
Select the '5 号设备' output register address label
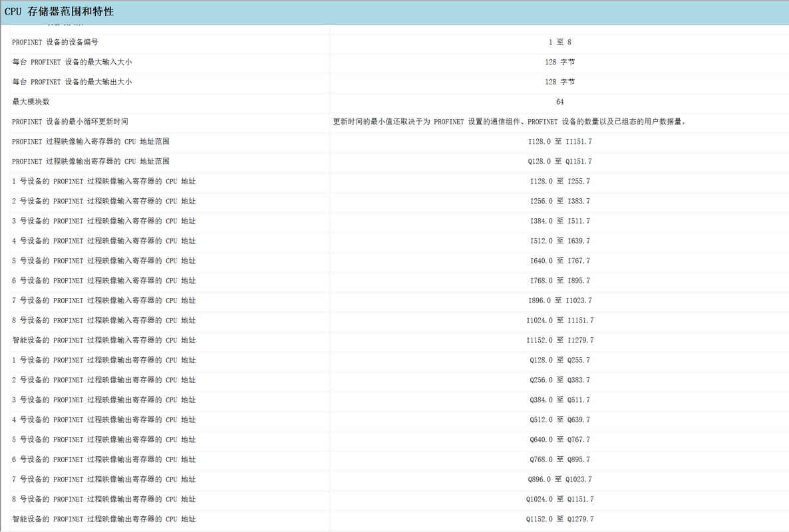click(x=104, y=440)
